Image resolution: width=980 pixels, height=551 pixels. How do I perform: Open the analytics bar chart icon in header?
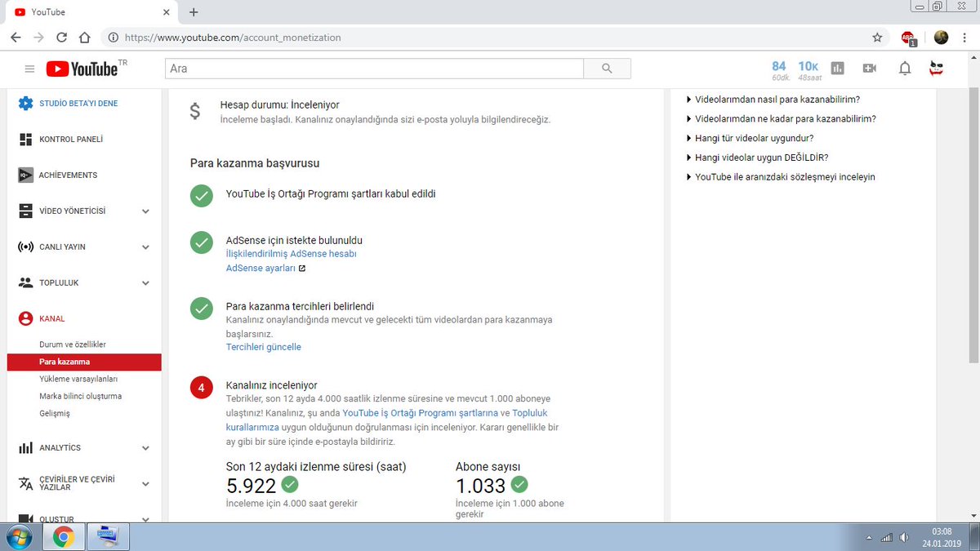tap(838, 69)
